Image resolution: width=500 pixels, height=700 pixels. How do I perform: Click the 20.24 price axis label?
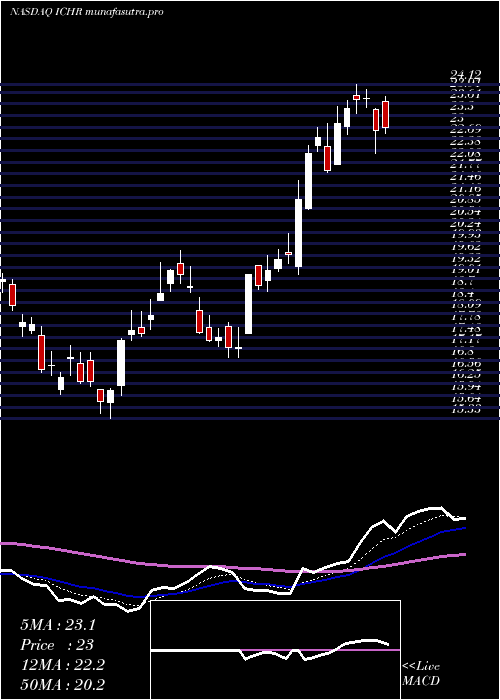coord(466,224)
